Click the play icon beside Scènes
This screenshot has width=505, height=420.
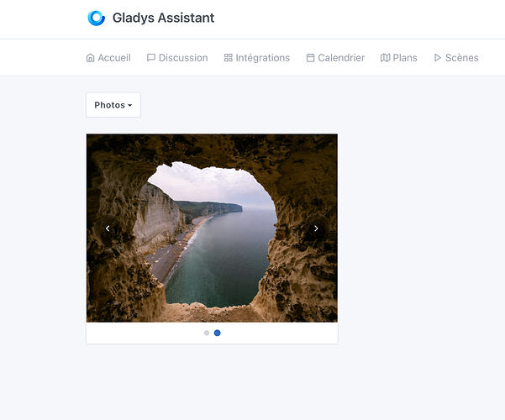coord(438,58)
